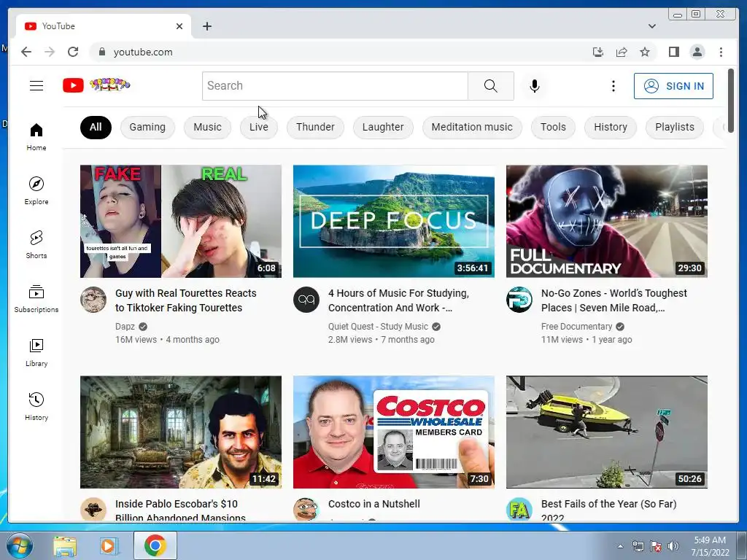Show hidden tray icons arrow

620,546
